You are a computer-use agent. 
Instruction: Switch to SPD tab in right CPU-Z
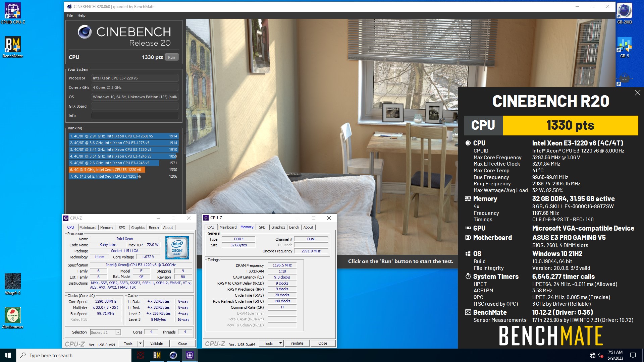262,227
